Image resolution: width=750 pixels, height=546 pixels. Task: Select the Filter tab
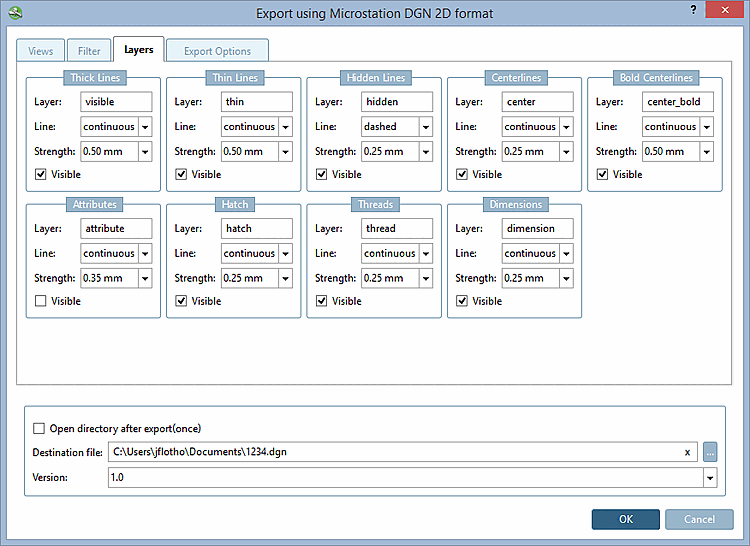[88, 50]
